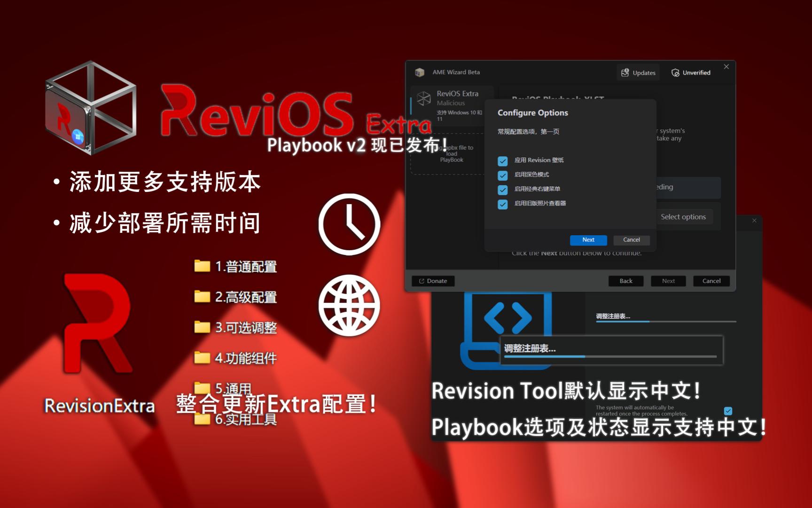The image size is (812, 508).
Task: Toggle the 应用 Revision 壁纸 checkbox
Action: 503,161
